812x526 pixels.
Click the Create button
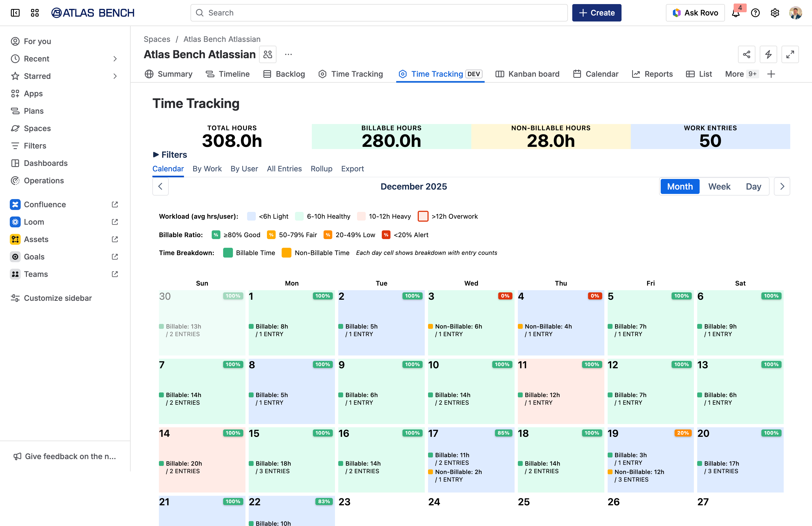596,13
